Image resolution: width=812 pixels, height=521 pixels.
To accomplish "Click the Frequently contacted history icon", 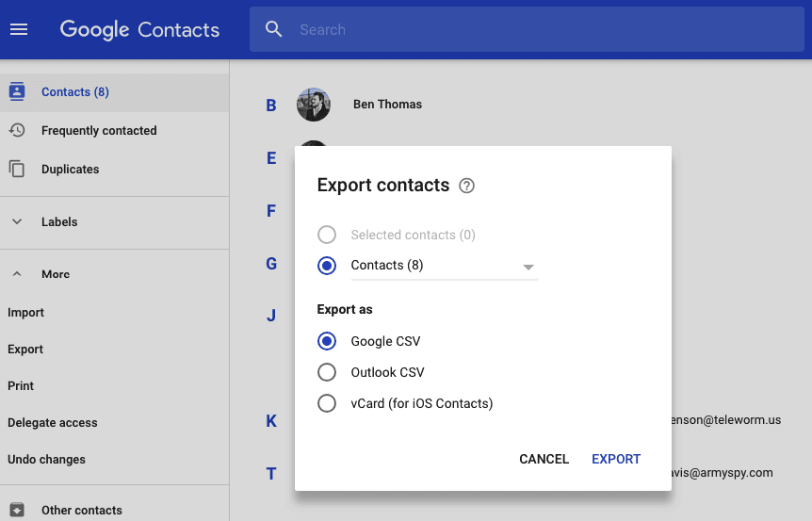I will click(x=17, y=130).
